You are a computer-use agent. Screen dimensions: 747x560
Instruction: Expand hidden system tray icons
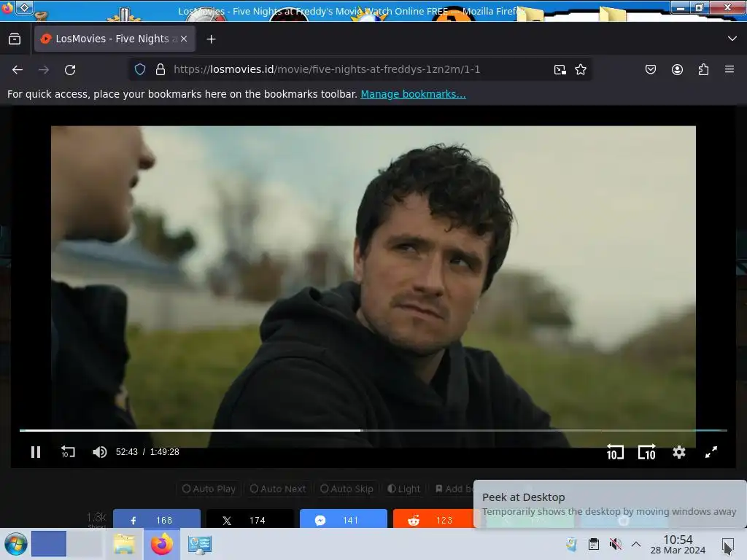pos(636,544)
